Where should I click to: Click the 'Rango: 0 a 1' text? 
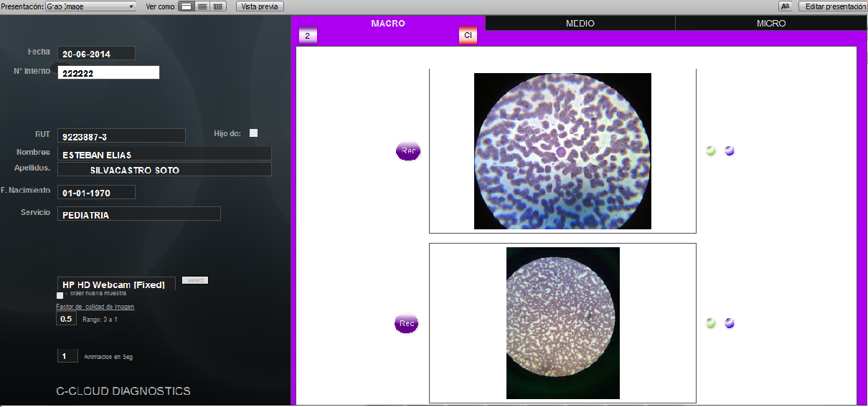(x=100, y=320)
